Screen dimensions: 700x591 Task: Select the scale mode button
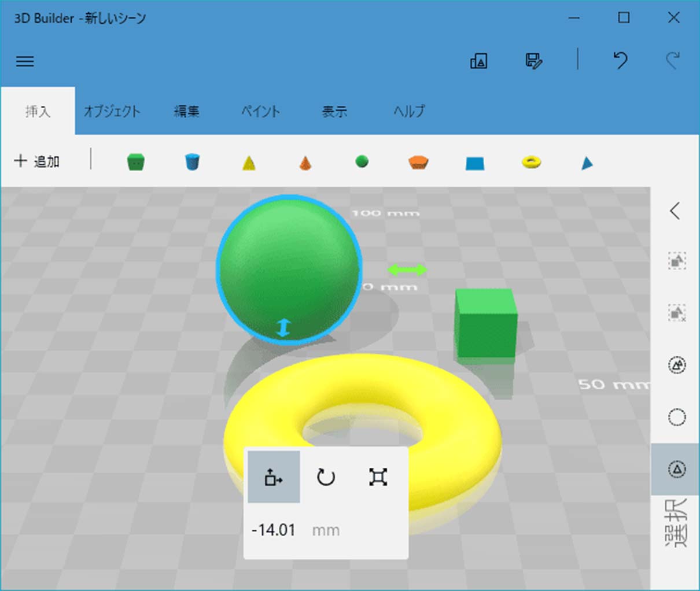378,477
